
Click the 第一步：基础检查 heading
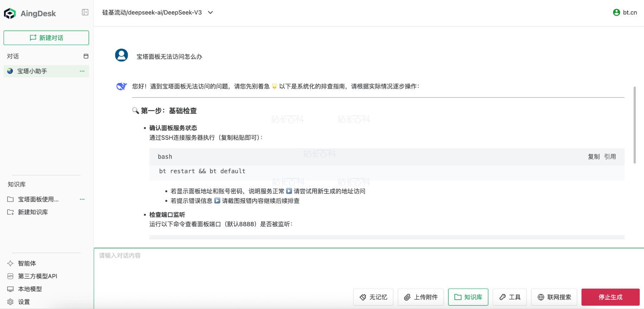169,111
